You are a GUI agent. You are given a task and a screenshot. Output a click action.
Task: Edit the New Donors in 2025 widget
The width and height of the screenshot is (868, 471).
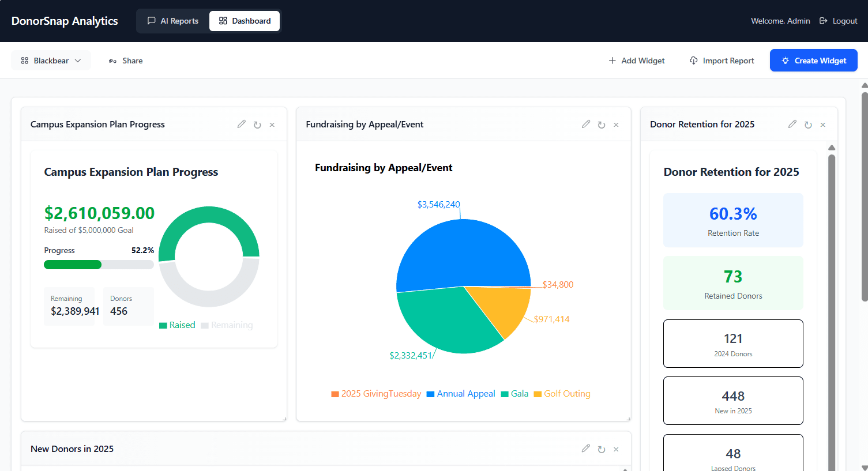(x=586, y=449)
